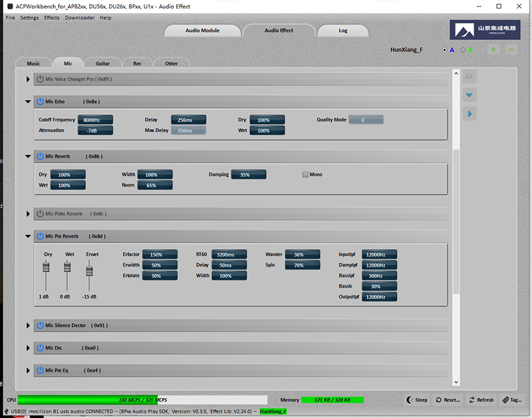Viewport: 532px width, 418px height.
Task: Toggle the Mic Echo power icon
Action: tap(40, 102)
